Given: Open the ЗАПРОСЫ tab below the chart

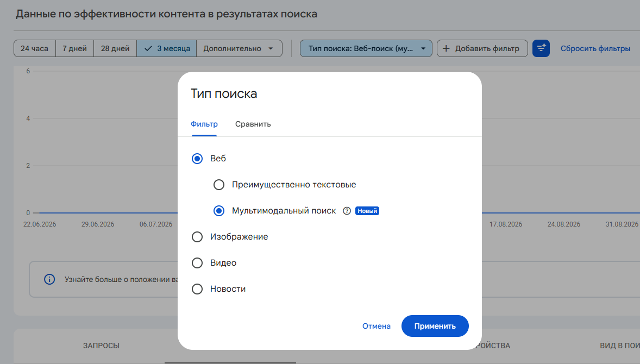Looking at the screenshot, I should [x=101, y=346].
